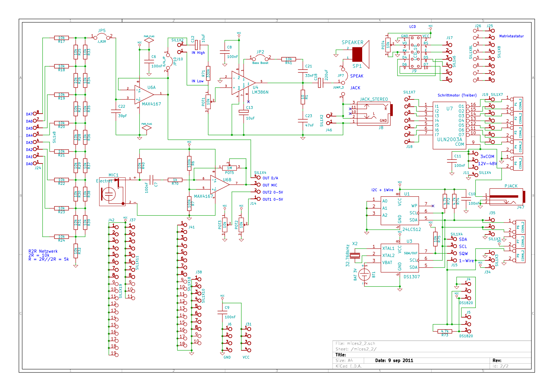Select the U4 LM386N amplifier symbol

click(x=243, y=83)
